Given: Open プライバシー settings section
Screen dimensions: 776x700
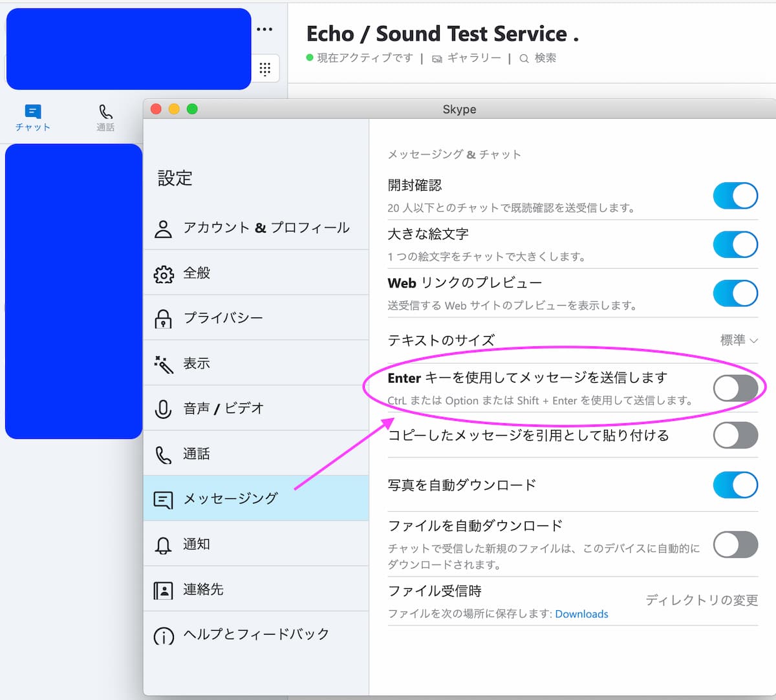Looking at the screenshot, I should [256, 317].
